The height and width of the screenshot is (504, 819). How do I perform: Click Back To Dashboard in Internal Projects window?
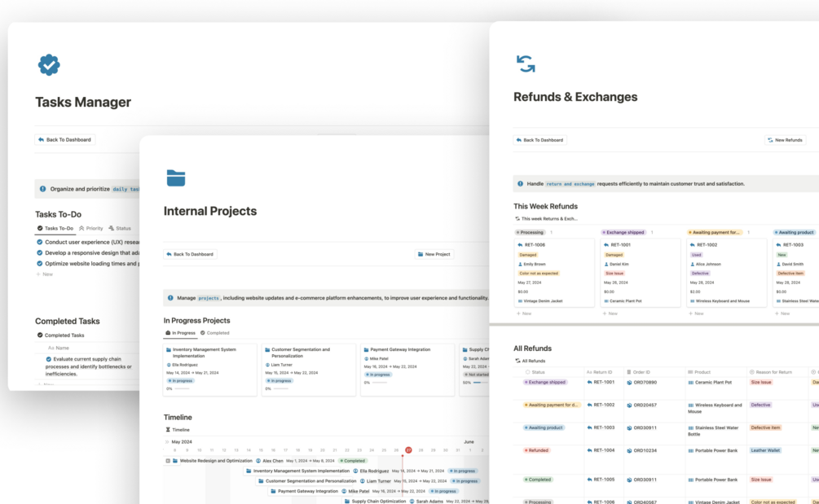pos(190,254)
